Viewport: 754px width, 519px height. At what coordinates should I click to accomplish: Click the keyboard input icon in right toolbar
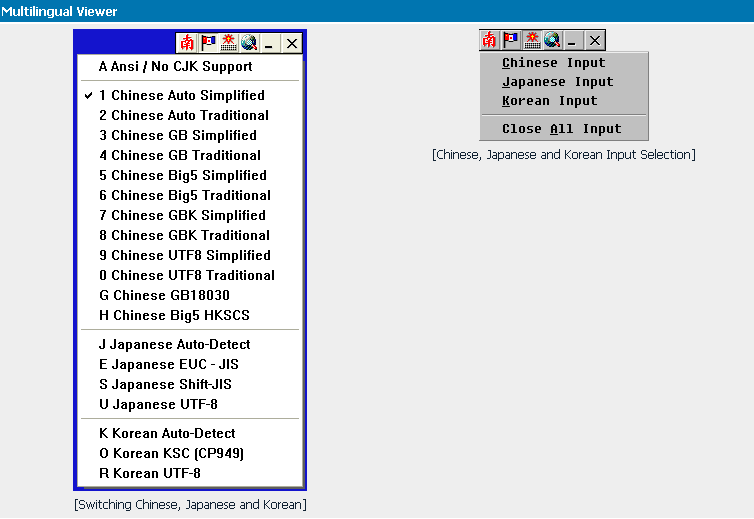531,40
